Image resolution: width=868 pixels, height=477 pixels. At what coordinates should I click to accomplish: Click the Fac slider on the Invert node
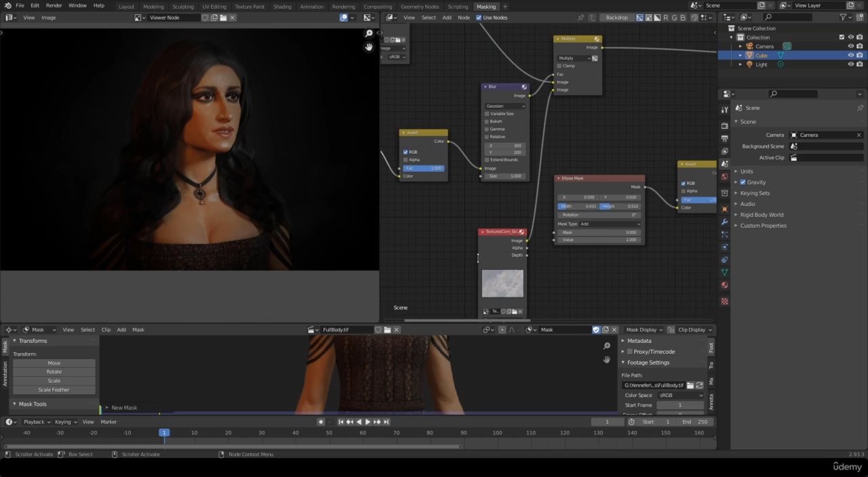coord(423,168)
